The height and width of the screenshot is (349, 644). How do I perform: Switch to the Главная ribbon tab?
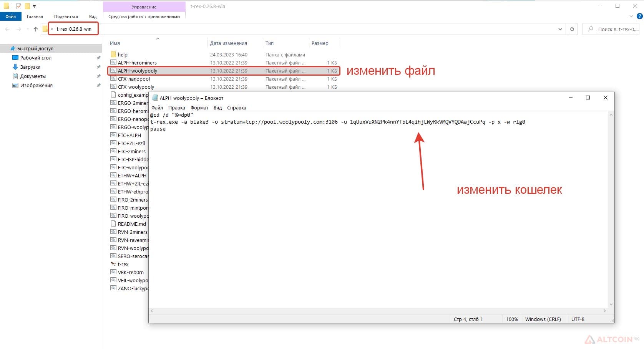click(x=35, y=17)
